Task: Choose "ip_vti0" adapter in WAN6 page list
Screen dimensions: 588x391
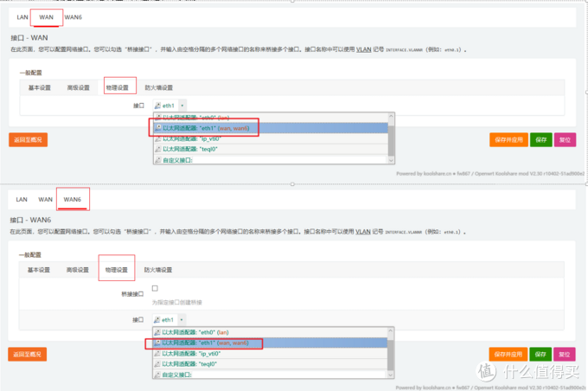Action: click(270, 354)
